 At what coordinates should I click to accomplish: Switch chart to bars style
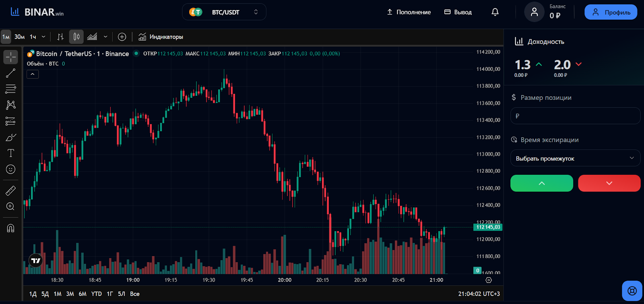[x=60, y=37]
